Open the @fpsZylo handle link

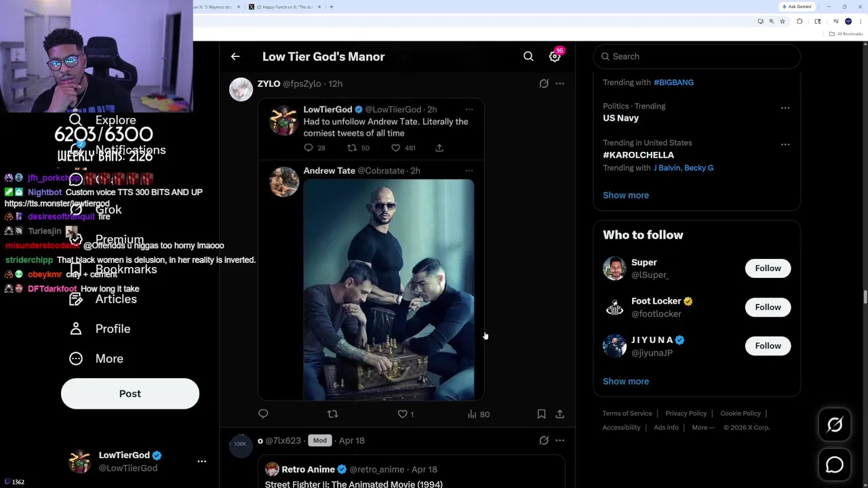coord(302,83)
